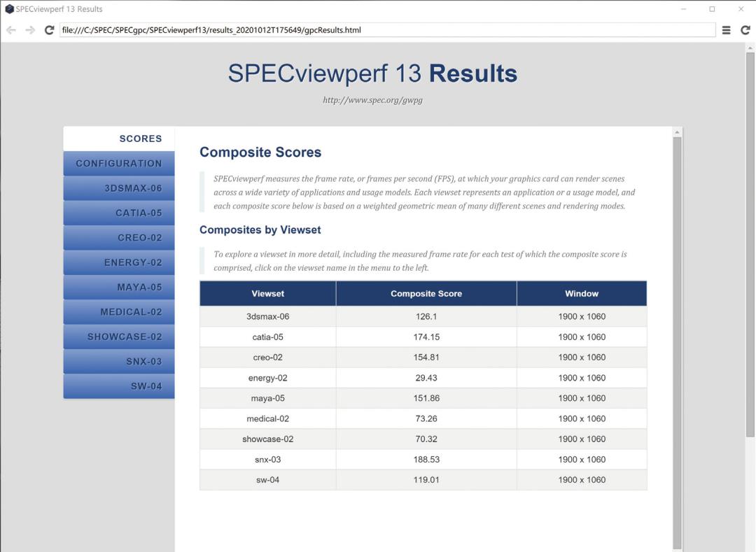Click the Composite Scores heading
Screen dimensions: 756x552
tap(260, 153)
